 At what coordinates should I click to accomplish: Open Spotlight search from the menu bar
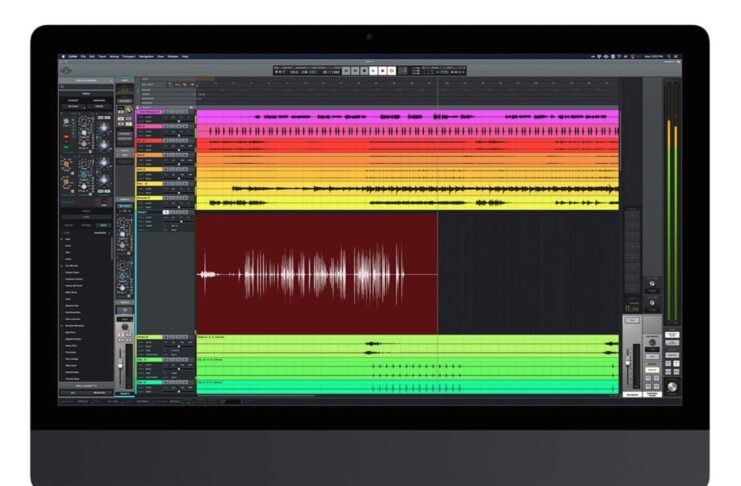(669, 56)
